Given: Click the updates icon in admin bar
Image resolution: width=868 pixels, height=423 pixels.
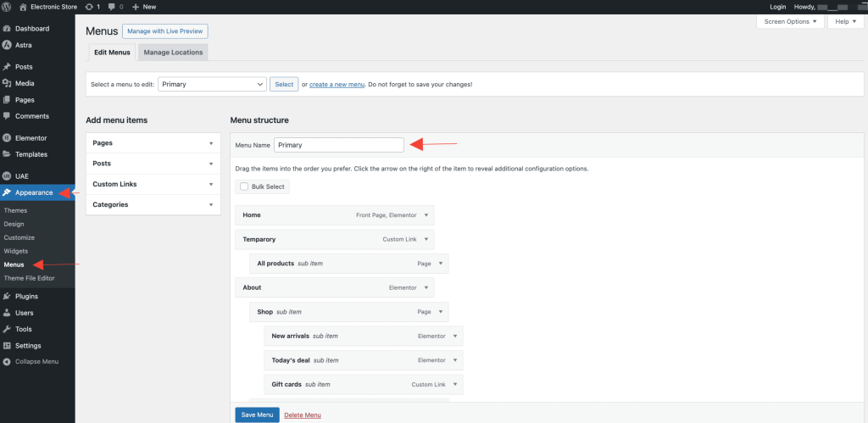Looking at the screenshot, I should click(x=89, y=6).
